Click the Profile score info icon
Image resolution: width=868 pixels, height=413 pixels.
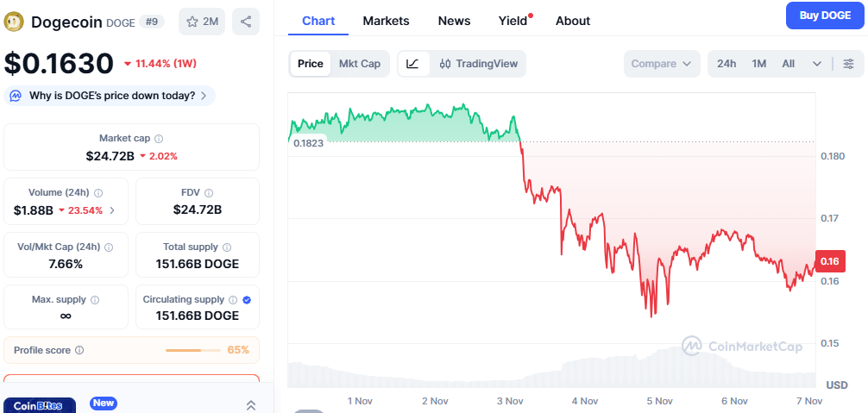coord(79,350)
